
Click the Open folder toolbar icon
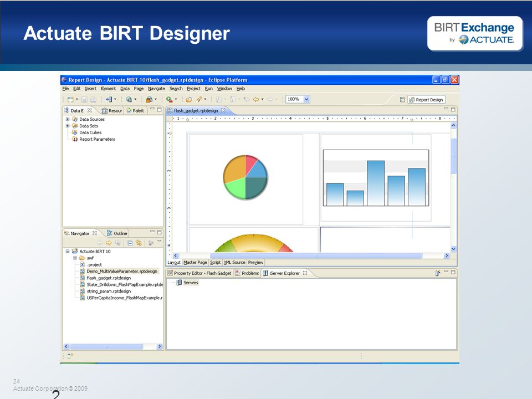189,99
